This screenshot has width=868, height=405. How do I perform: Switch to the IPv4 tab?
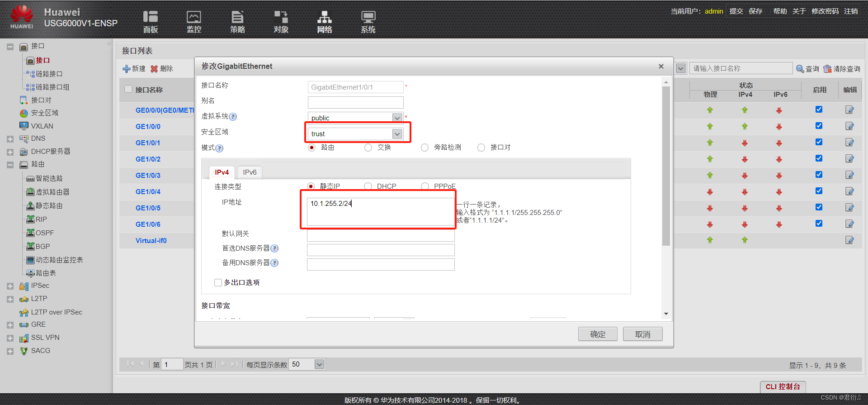pyautogui.click(x=222, y=172)
